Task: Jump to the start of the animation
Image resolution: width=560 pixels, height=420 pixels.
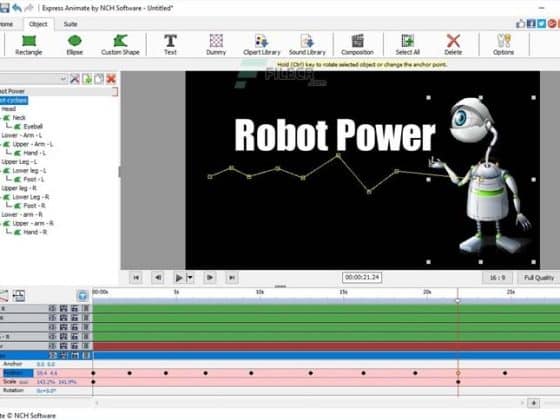Action: tap(136, 278)
